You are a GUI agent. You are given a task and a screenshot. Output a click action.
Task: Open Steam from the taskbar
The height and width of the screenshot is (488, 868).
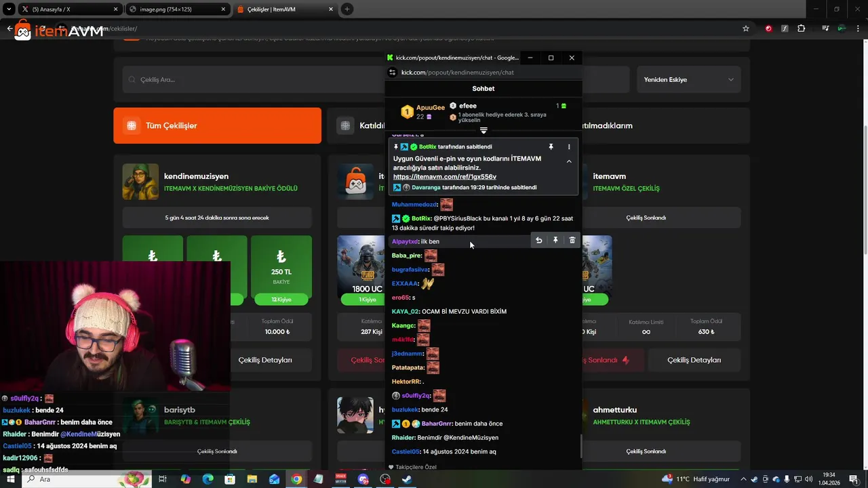[407, 479]
